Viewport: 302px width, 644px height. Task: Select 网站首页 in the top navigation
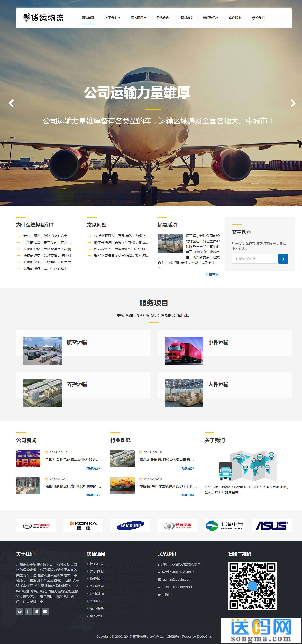(88, 18)
